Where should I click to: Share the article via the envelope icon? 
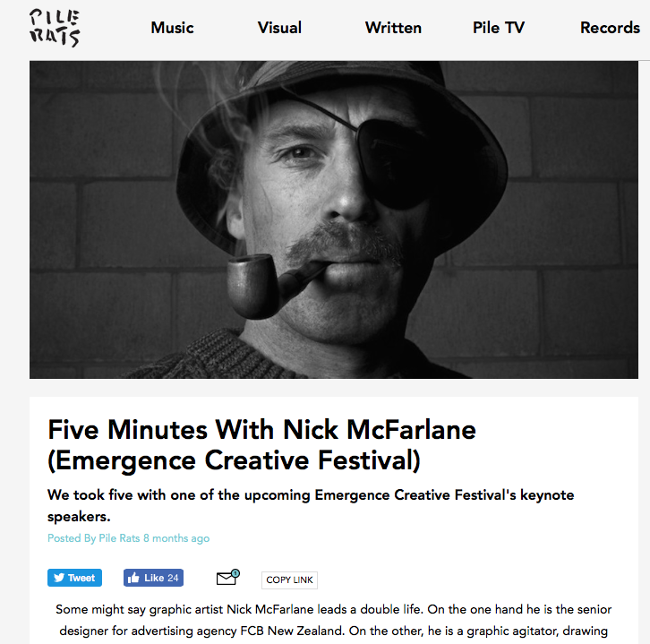coord(227,577)
